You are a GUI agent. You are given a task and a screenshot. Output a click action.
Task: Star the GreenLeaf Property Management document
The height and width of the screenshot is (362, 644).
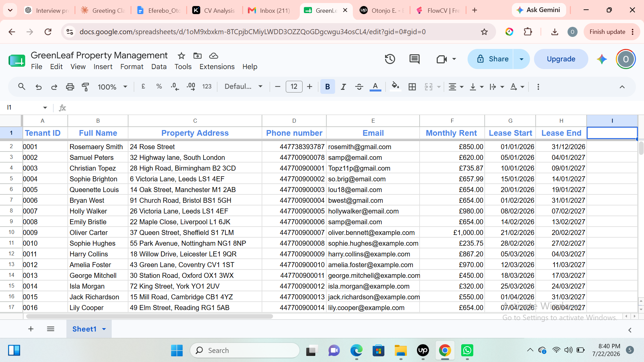[181, 56]
